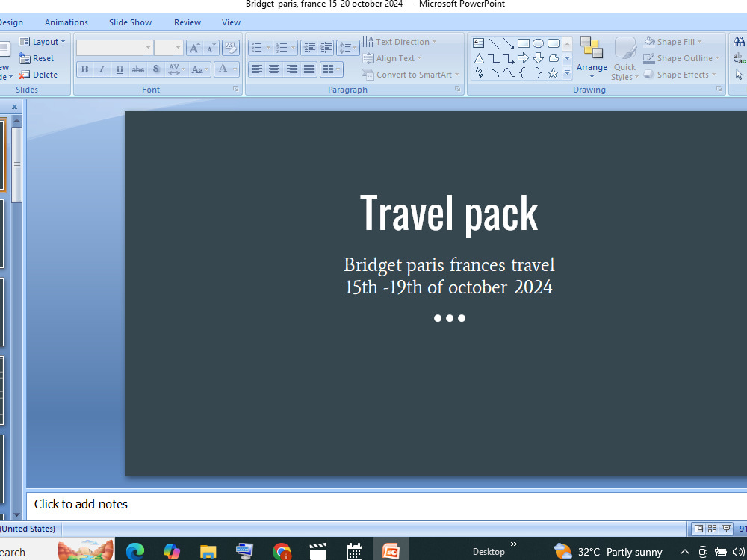The image size is (747, 560).
Task: Toggle Bold formatting
Action: coord(85,69)
